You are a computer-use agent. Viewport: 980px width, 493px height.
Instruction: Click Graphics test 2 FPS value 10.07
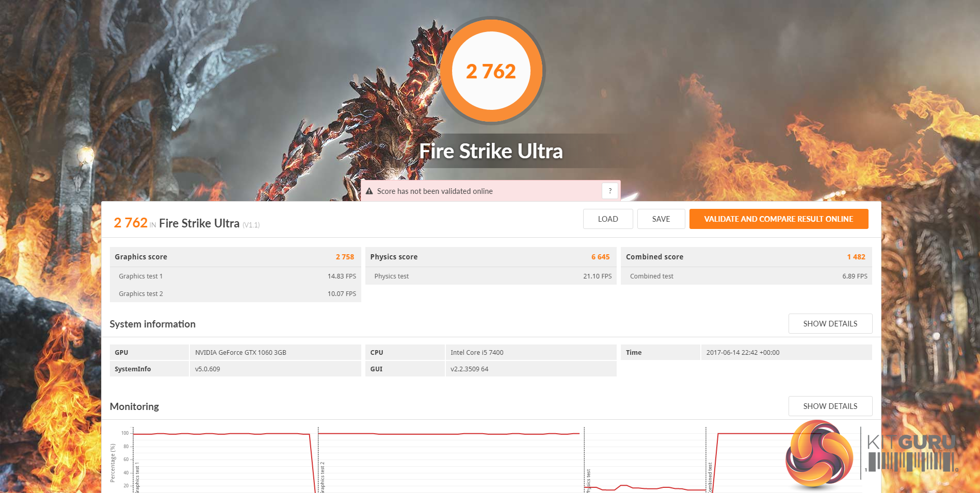tap(342, 294)
